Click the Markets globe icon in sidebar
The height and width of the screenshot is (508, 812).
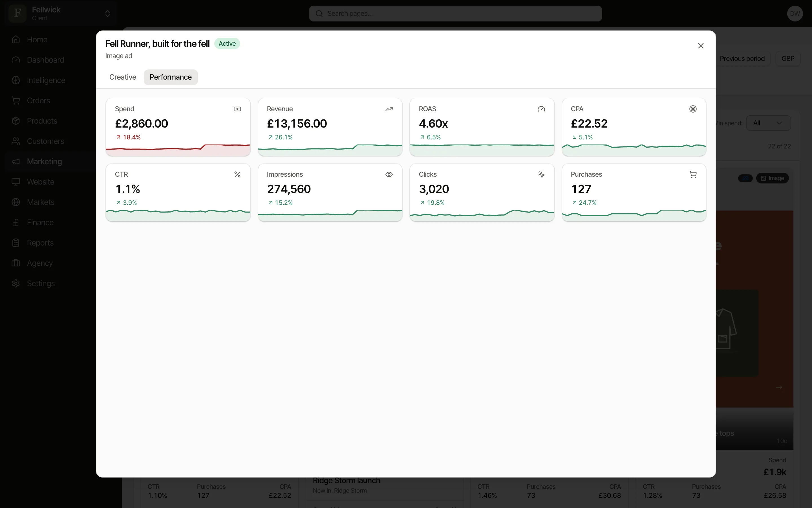[x=16, y=202]
